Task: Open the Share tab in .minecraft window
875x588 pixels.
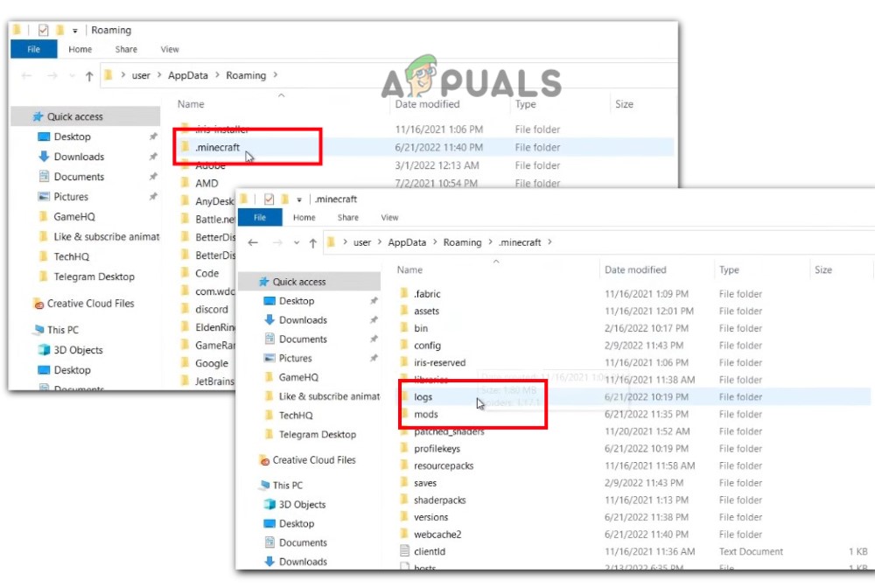Action: click(x=347, y=218)
